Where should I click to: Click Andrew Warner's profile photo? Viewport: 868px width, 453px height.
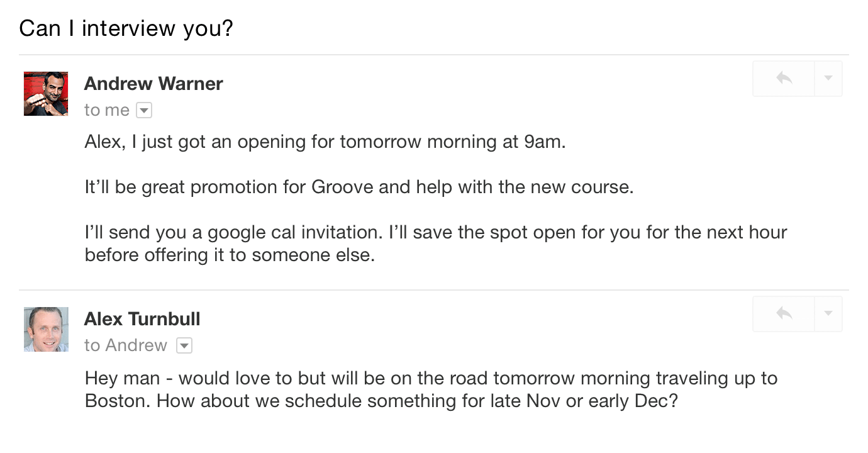point(46,94)
